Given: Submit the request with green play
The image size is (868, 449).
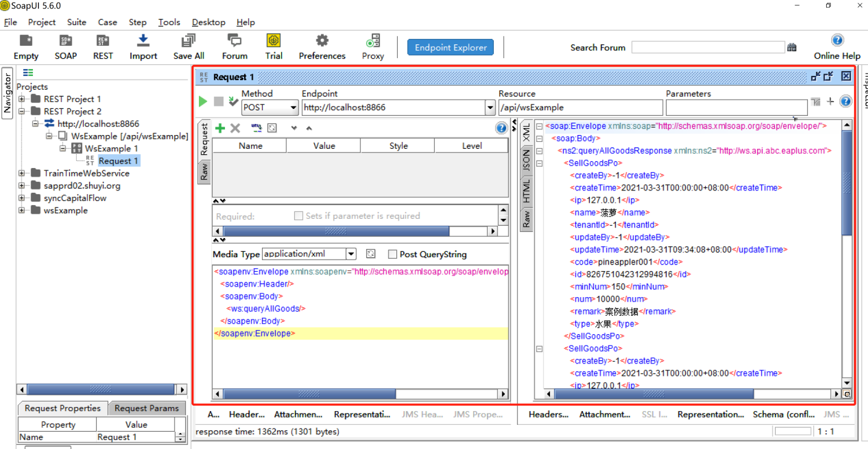Looking at the screenshot, I should click(x=203, y=102).
